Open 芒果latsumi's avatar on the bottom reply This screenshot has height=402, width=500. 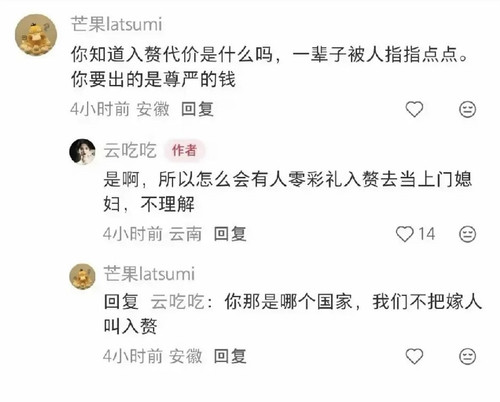tap(82, 276)
